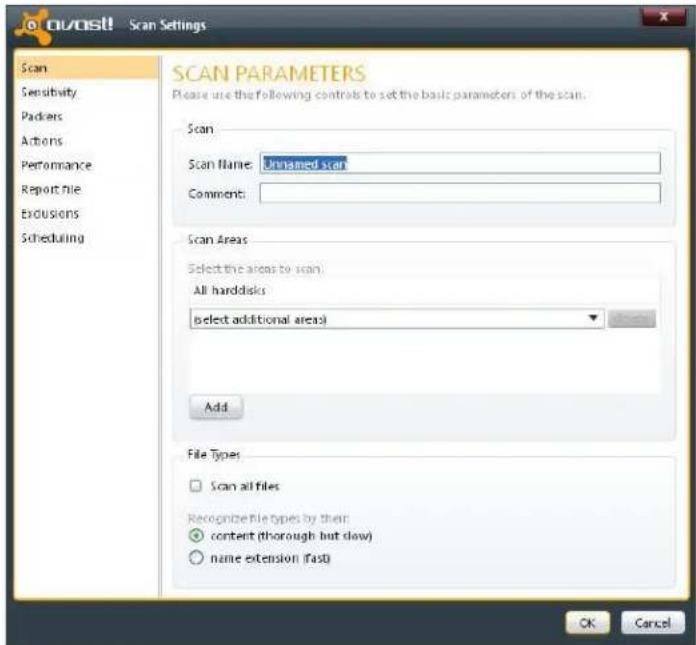This screenshot has height=645, width=696.
Task: Confirm settings with the OK button
Action: (x=587, y=623)
